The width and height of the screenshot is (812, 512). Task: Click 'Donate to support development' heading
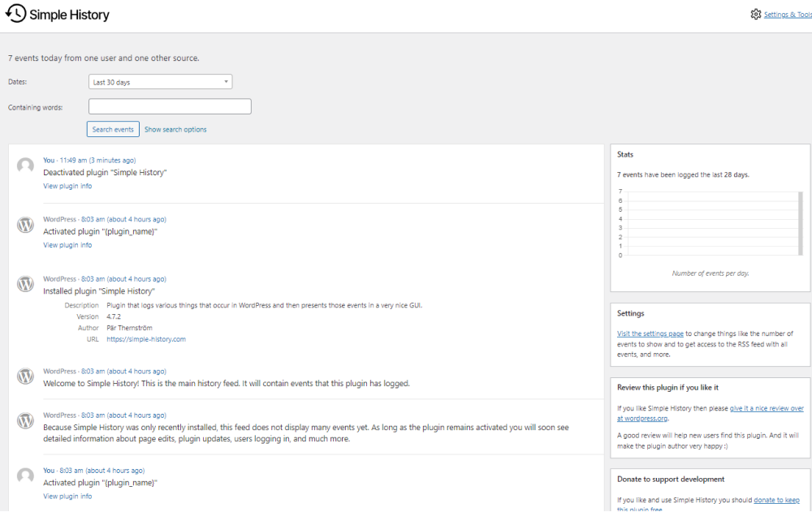(x=671, y=479)
